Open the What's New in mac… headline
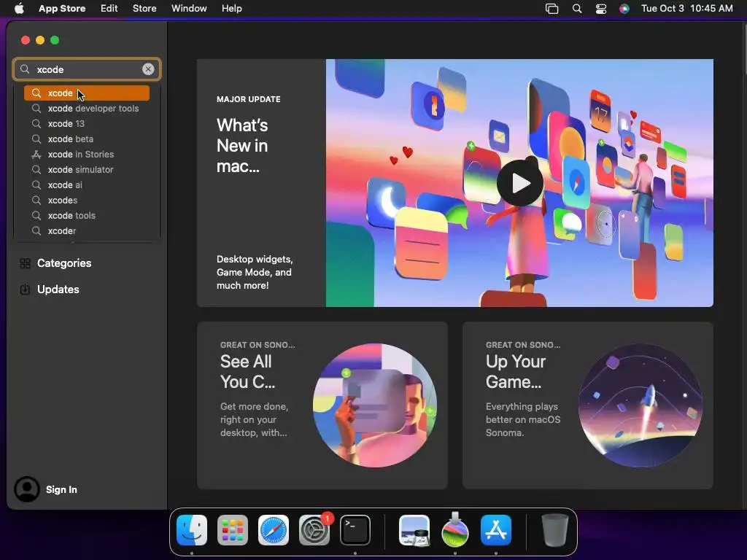Image resolution: width=747 pixels, height=560 pixels. 242,146
